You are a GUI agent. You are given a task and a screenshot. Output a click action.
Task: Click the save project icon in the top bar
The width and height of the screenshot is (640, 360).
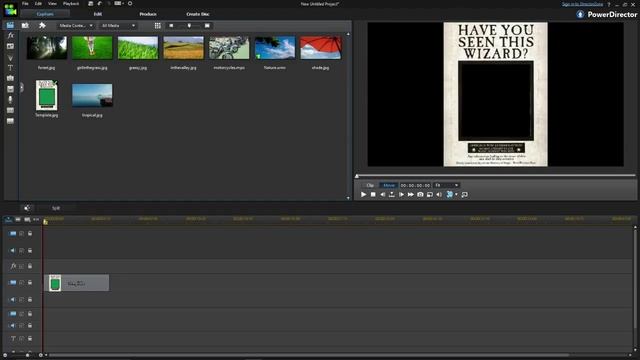pos(91,4)
